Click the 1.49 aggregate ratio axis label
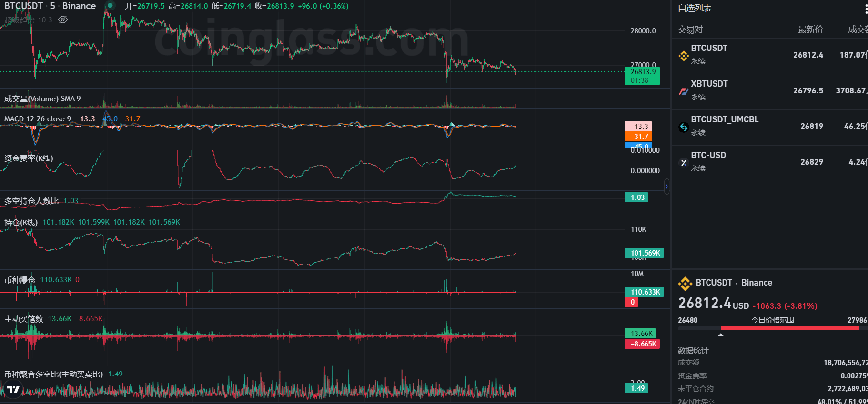868x404 pixels. 636,388
